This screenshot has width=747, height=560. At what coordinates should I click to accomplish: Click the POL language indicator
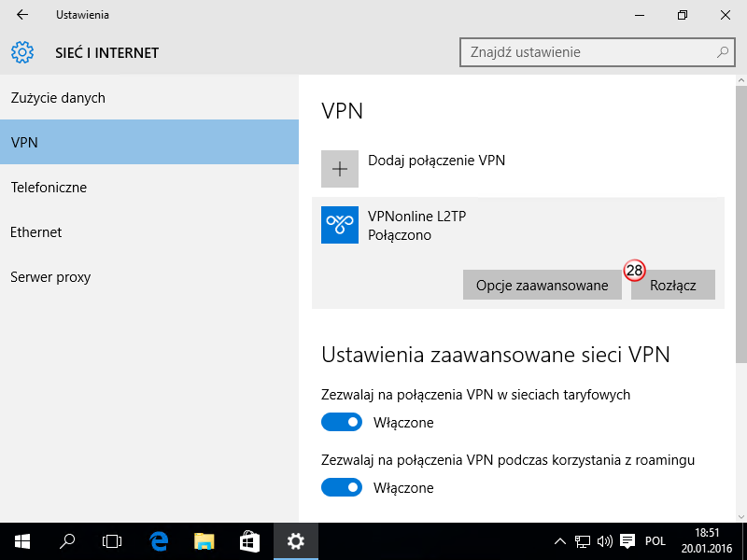(x=655, y=541)
